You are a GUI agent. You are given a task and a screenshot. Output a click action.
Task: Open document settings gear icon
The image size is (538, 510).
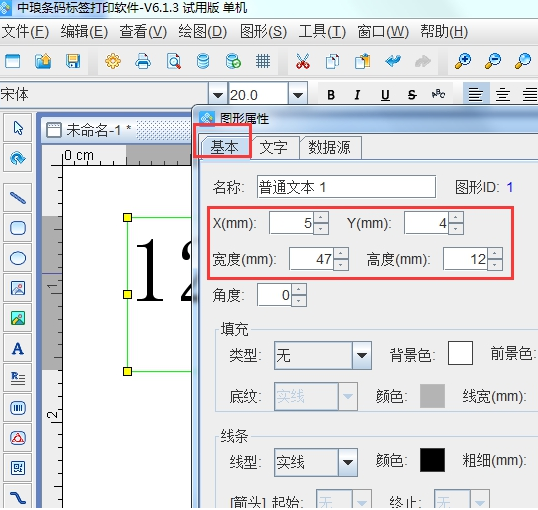(x=113, y=62)
